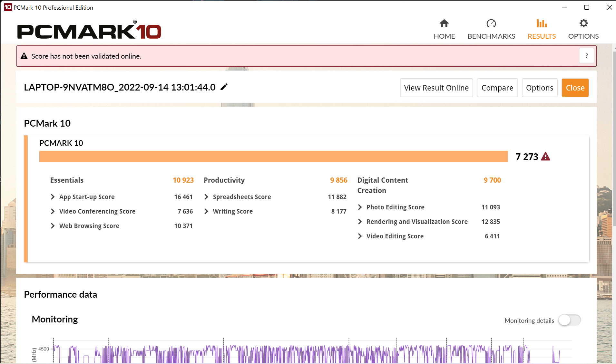The image size is (616, 364).
Task: Click the vertical scrollbar on the right
Action: [614, 139]
